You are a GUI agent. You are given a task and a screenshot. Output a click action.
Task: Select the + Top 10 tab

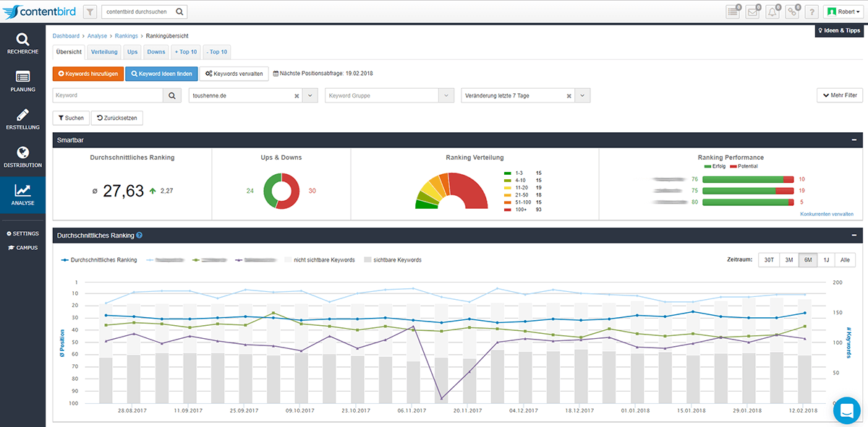click(186, 52)
